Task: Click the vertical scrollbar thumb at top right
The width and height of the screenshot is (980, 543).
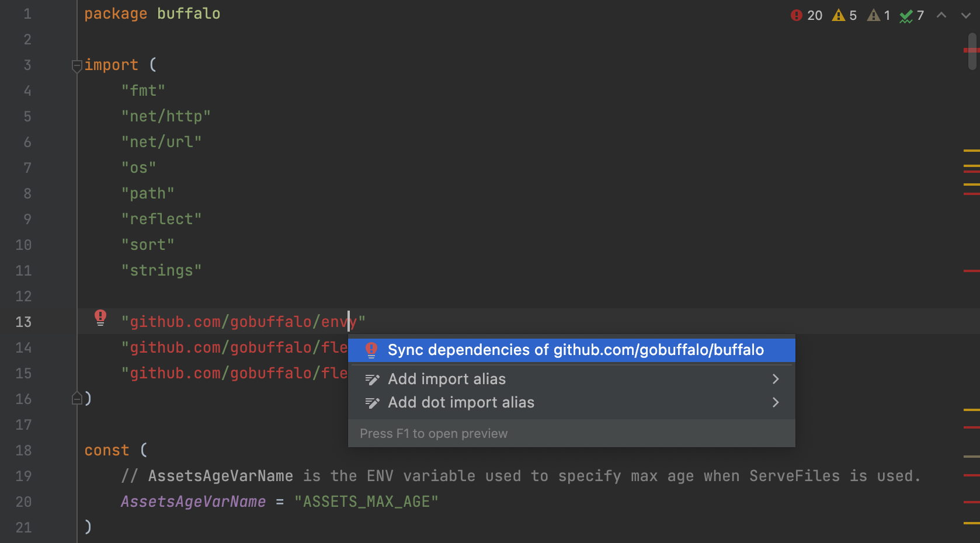Action: (x=972, y=51)
